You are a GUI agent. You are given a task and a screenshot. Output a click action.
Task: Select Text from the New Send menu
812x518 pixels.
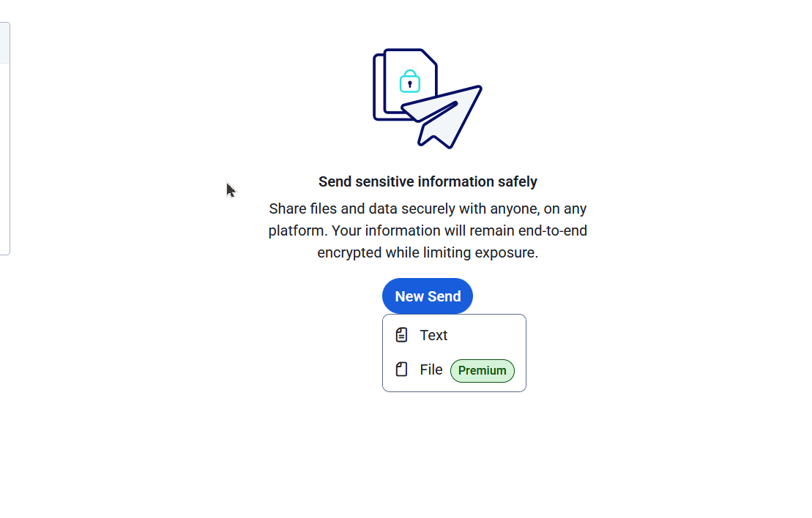(433, 335)
